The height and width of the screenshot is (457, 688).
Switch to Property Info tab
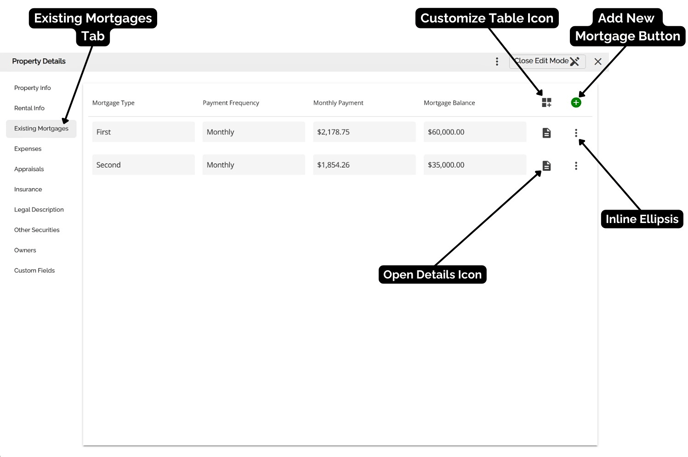coord(32,88)
